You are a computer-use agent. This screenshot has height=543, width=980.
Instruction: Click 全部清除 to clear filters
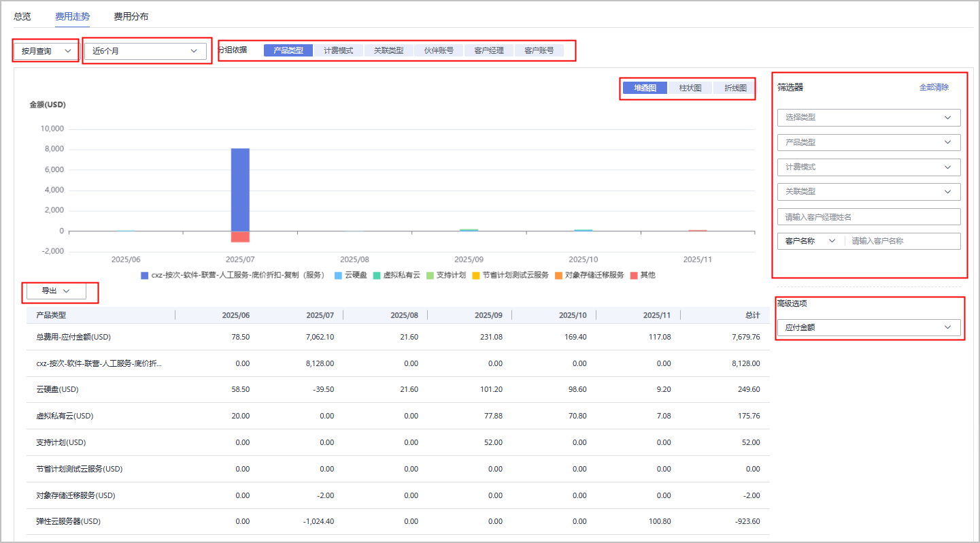(x=934, y=87)
